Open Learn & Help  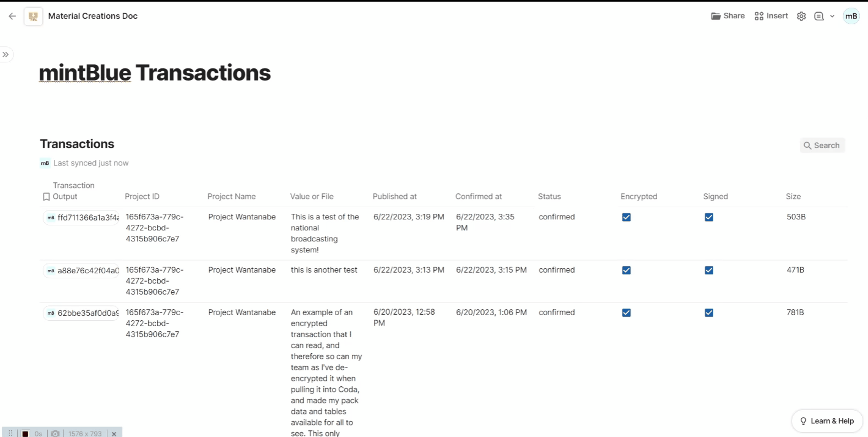(827, 421)
